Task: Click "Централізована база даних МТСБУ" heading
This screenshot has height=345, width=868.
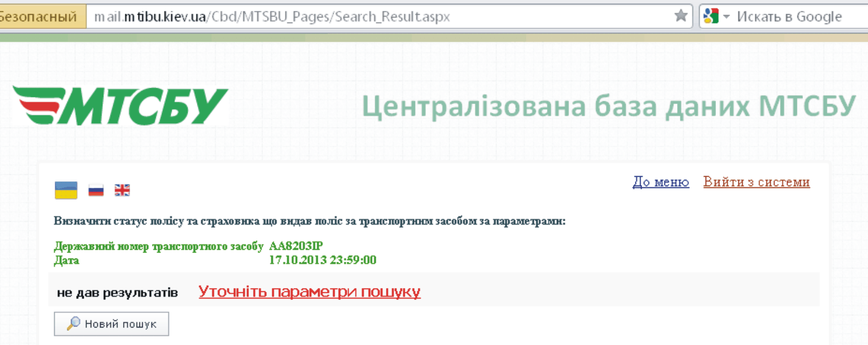Action: tap(609, 106)
